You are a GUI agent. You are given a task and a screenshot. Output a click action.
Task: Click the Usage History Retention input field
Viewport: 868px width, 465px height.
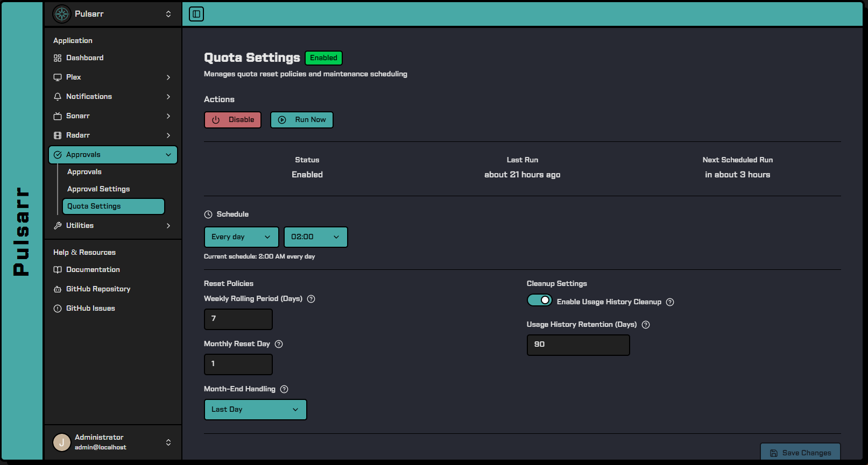tap(578, 345)
